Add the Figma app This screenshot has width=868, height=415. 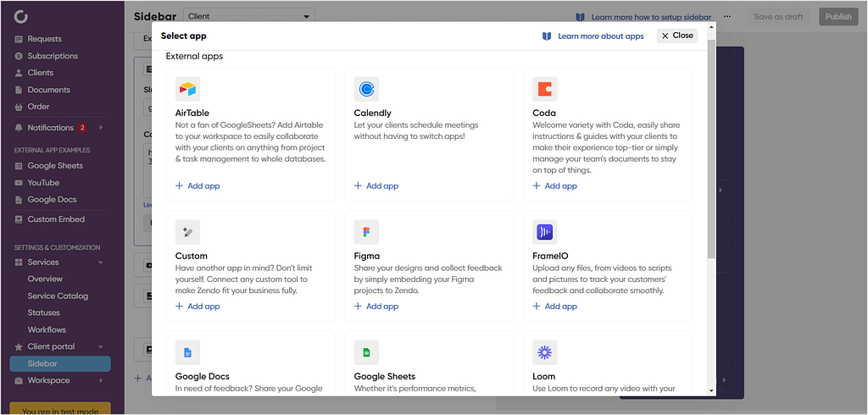[x=376, y=307]
